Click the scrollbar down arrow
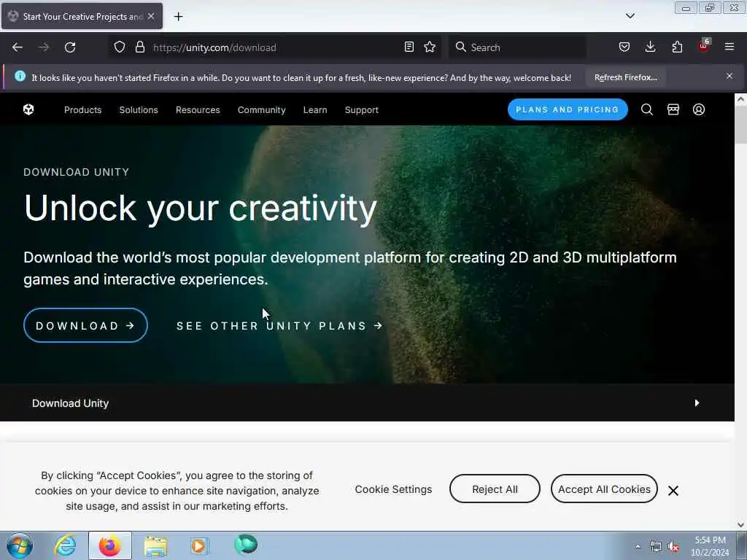 point(740,525)
